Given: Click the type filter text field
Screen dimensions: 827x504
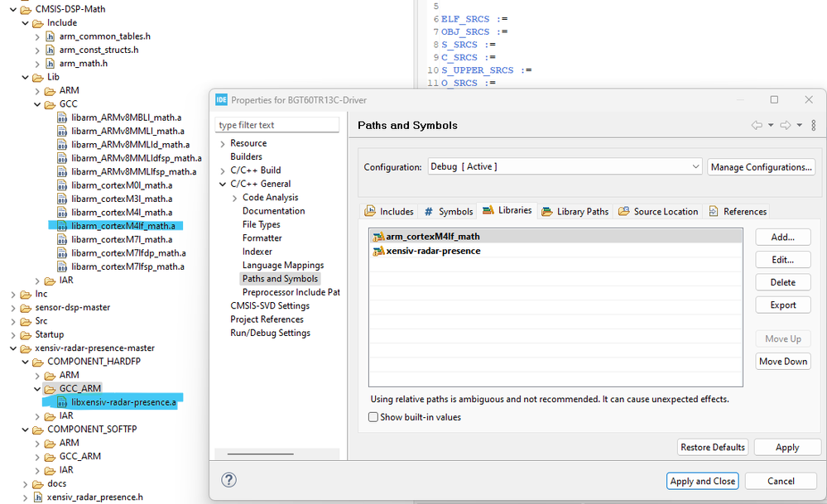Looking at the screenshot, I should click(276, 125).
